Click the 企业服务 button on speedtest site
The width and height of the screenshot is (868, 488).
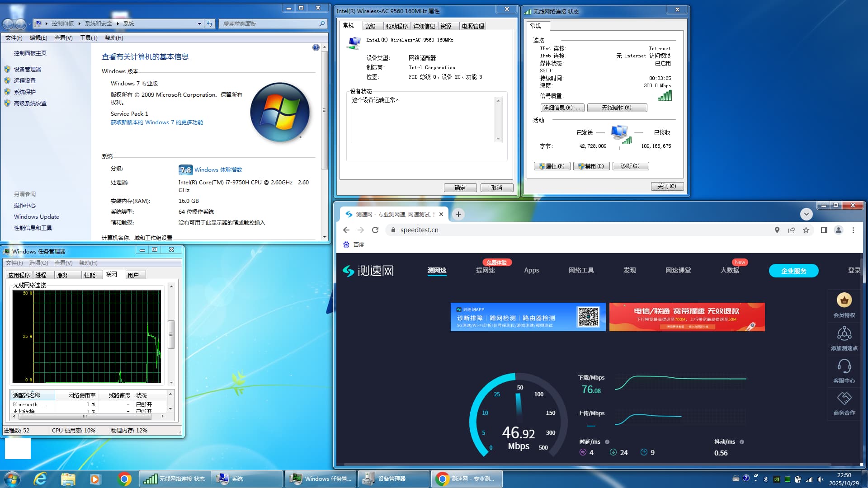point(793,271)
